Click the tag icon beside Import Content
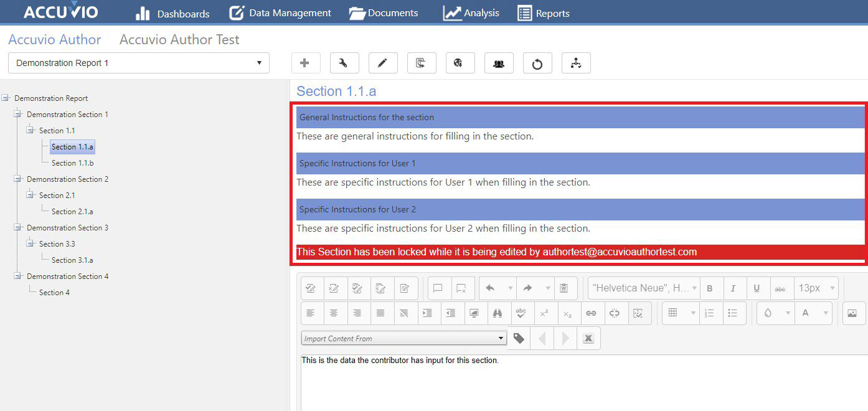Image resolution: width=868 pixels, height=411 pixels. click(519, 338)
